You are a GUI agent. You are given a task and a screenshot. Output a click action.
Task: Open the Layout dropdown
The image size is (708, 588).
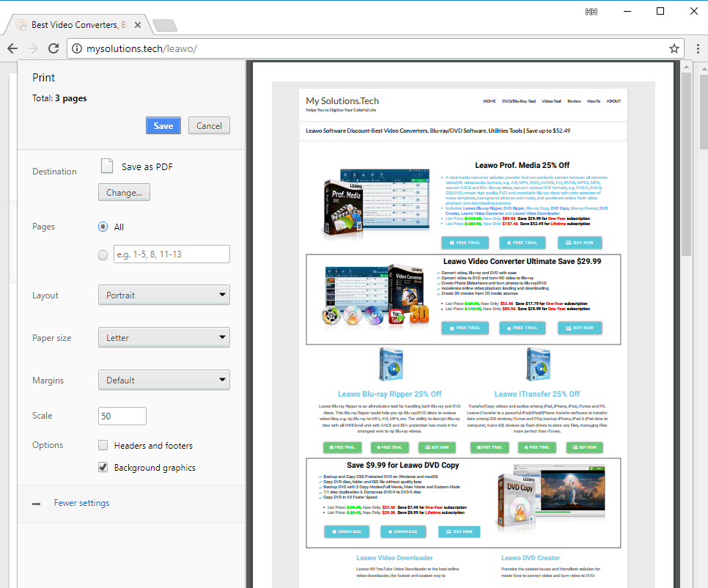163,295
